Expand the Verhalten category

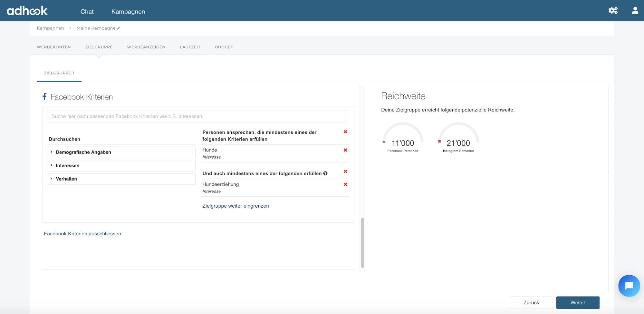point(121,179)
